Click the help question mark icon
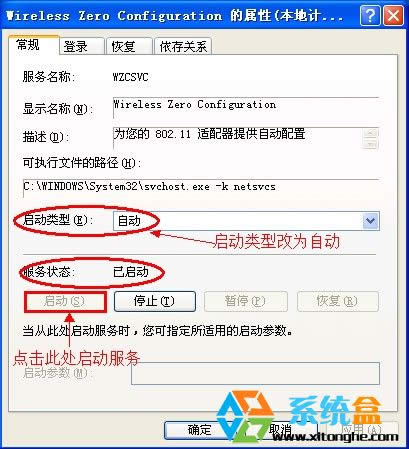 [370, 15]
